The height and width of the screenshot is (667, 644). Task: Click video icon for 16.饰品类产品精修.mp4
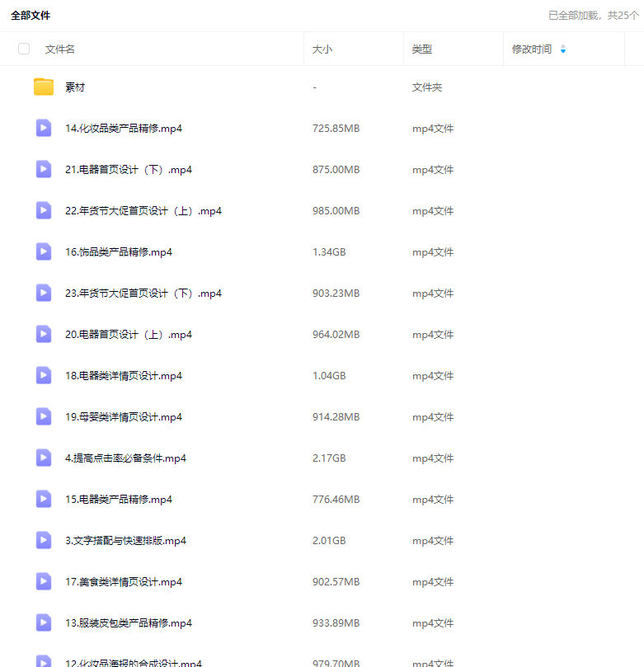pos(44,251)
